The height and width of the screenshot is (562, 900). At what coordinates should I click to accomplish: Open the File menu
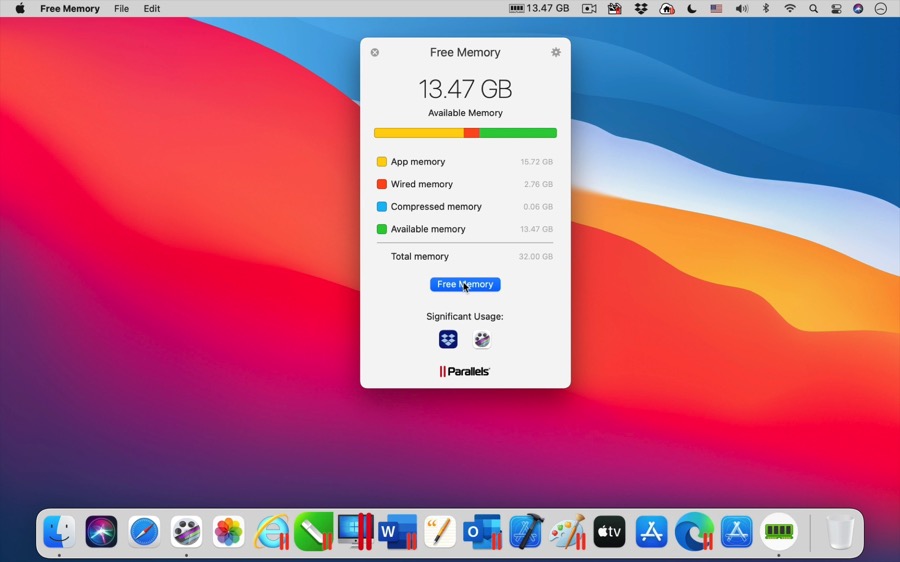(121, 9)
